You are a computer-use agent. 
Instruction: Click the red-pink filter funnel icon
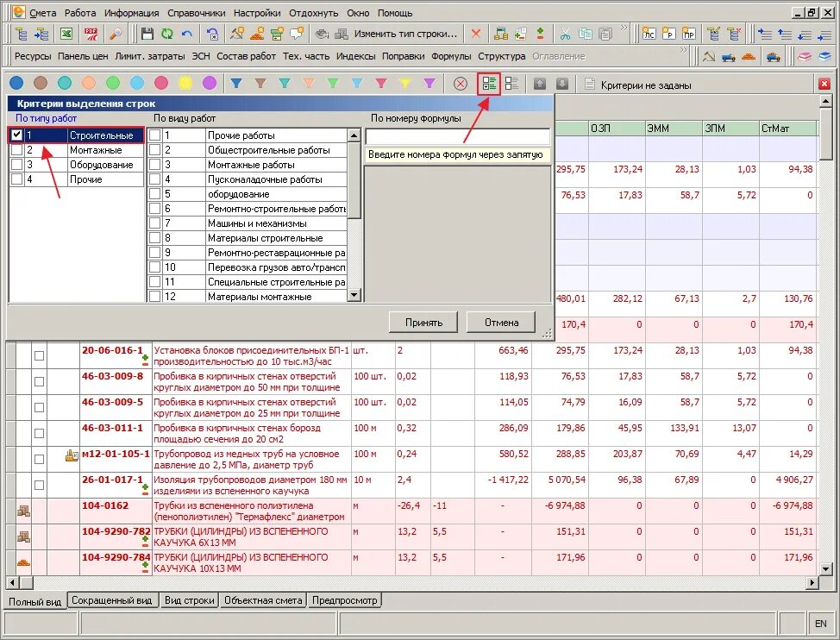381,83
